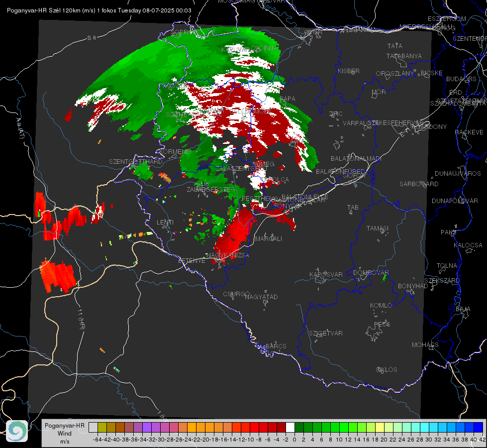487x448 pixels.
Task: Select the cyan swatch above 30
Action: coord(425,427)
